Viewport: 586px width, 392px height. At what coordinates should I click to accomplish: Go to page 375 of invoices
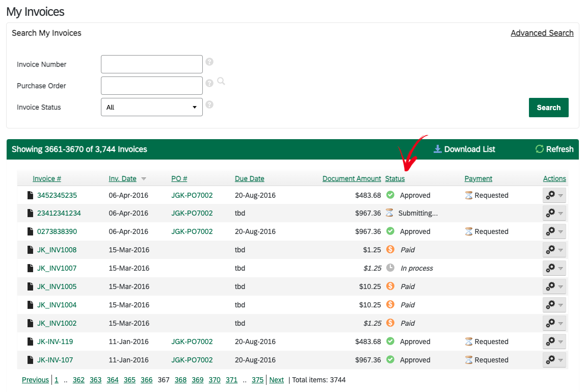(x=257, y=380)
